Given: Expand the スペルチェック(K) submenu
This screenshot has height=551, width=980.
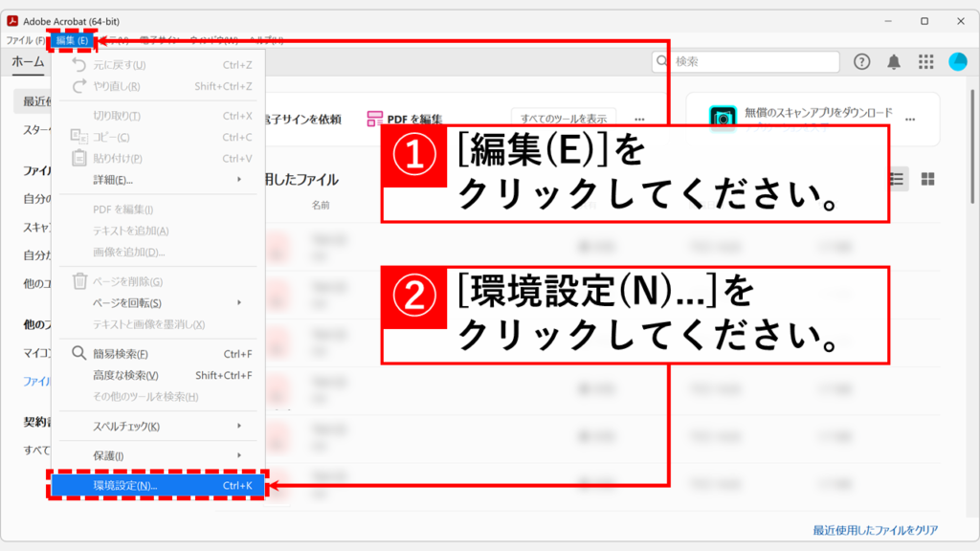Looking at the screenshot, I should click(x=158, y=426).
